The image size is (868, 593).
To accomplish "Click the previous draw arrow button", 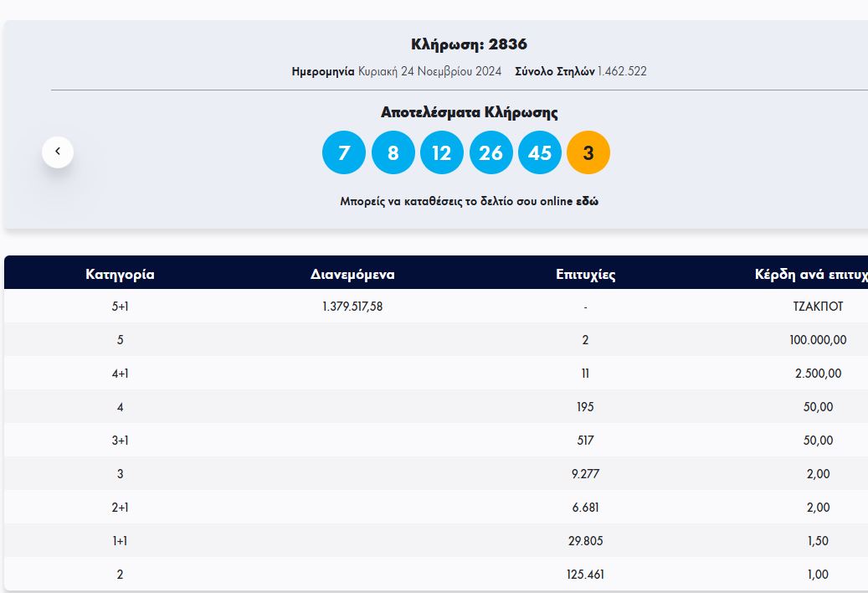I will (58, 152).
